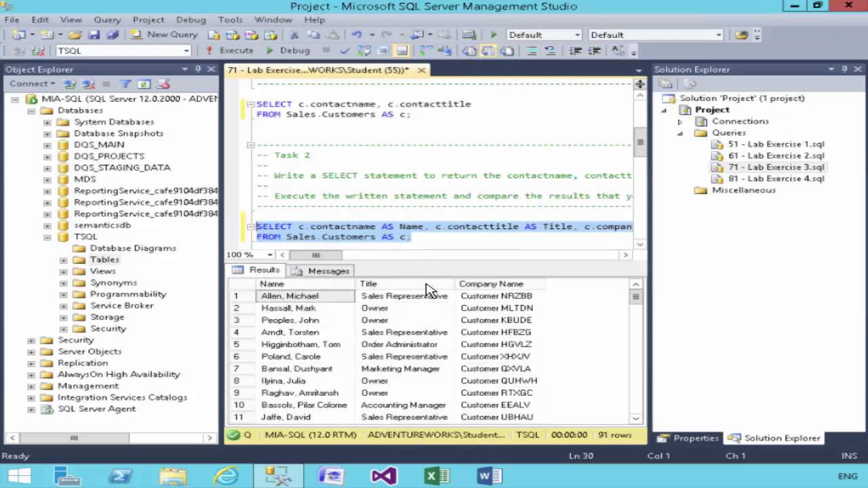Click the Display Estimated Execution Plan icon
Image resolution: width=868 pixels, height=488 pixels.
pos(365,50)
